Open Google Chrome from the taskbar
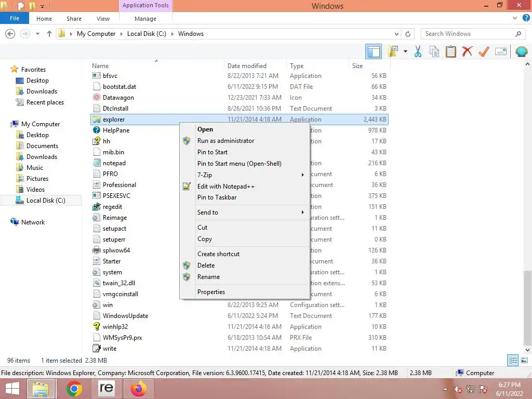This screenshot has height=399, width=532. 74,389
